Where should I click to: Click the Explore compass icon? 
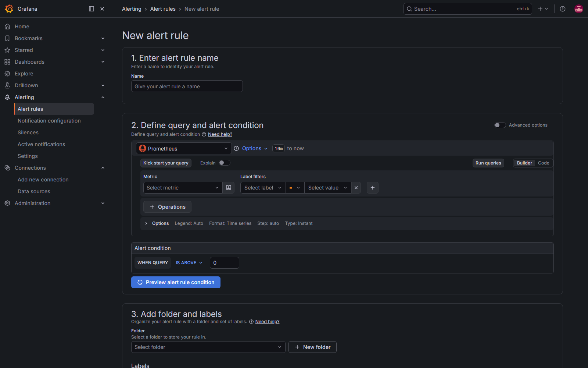tap(7, 74)
